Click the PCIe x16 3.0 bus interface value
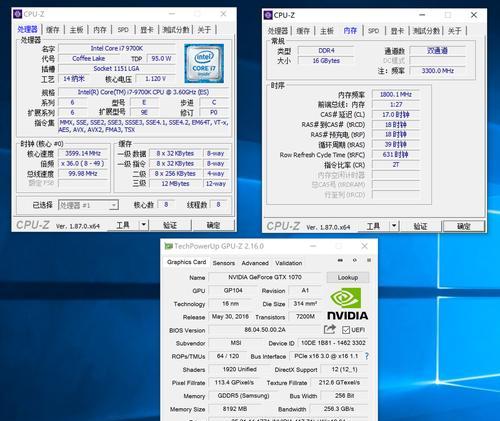Screen dimensions: 500x421 [x=326, y=356]
